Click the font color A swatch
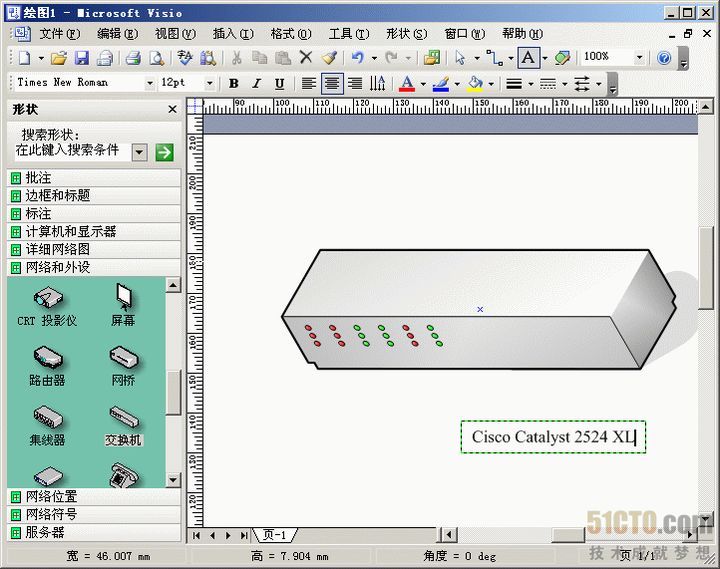 [x=407, y=84]
